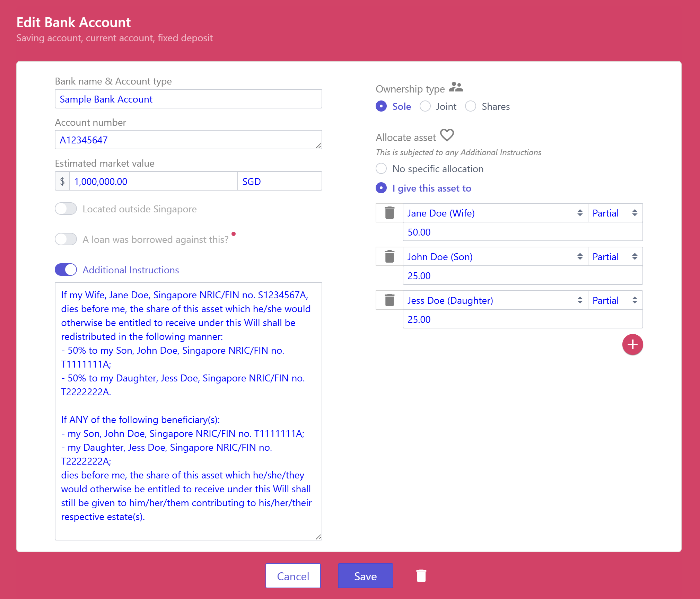Toggle the loan borrowed against this switch
This screenshot has width=700, height=599.
click(x=66, y=239)
